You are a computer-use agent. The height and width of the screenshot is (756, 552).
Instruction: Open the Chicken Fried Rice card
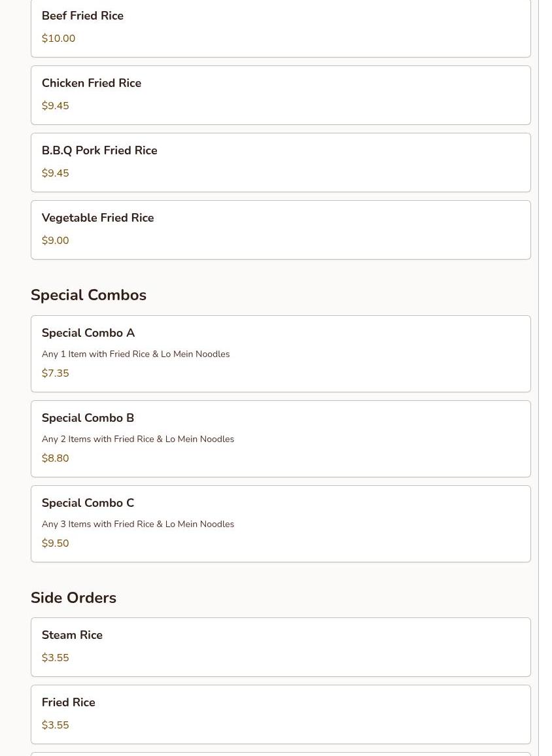pyautogui.click(x=281, y=95)
